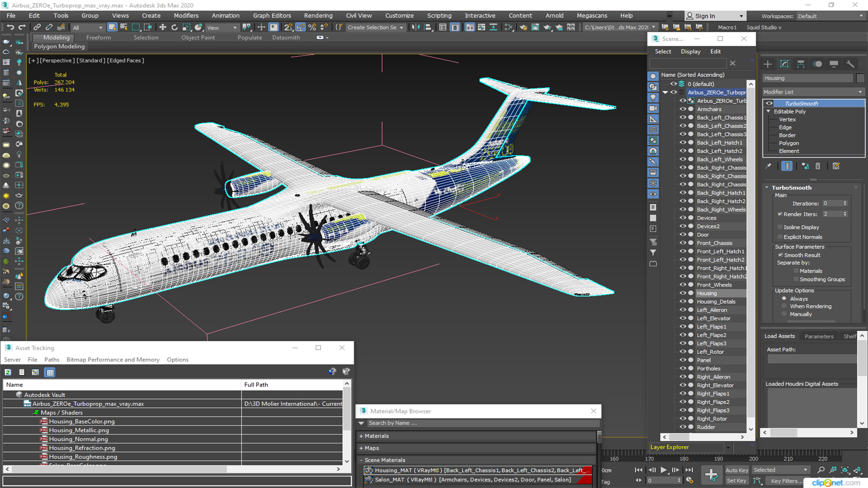Enable the Explicit Normals checkbox
This screenshot has height=488, width=868.
(780, 237)
